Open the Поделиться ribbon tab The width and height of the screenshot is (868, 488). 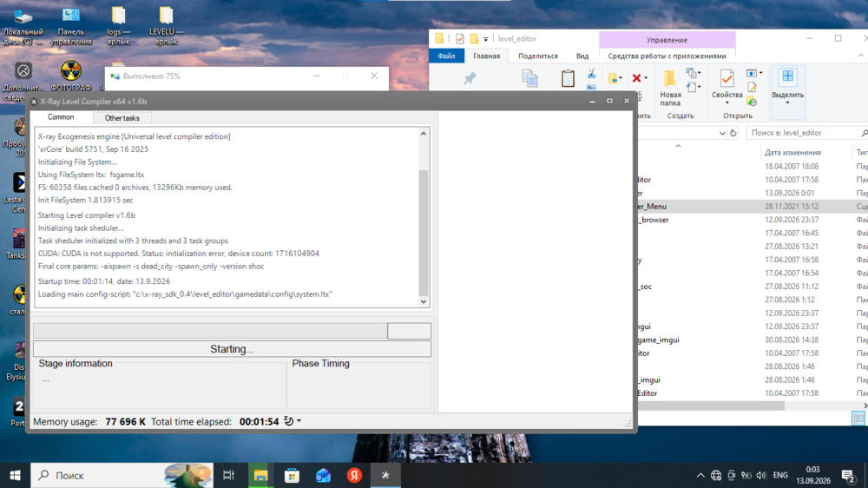coord(538,56)
